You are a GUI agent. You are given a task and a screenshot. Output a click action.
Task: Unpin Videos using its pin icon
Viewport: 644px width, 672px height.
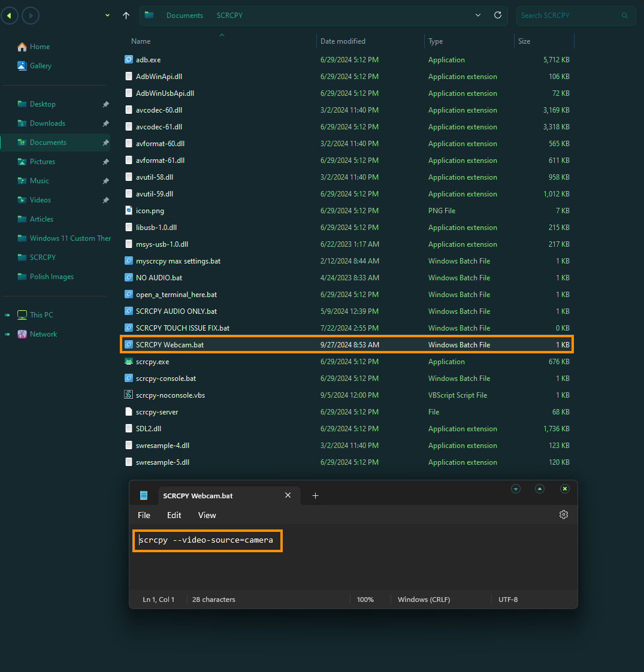pyautogui.click(x=106, y=200)
